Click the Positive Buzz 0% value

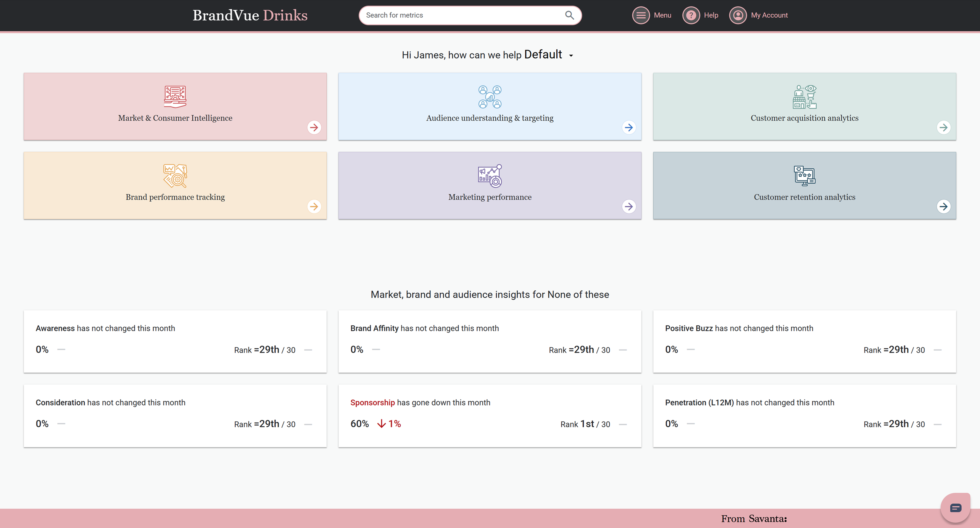671,349
